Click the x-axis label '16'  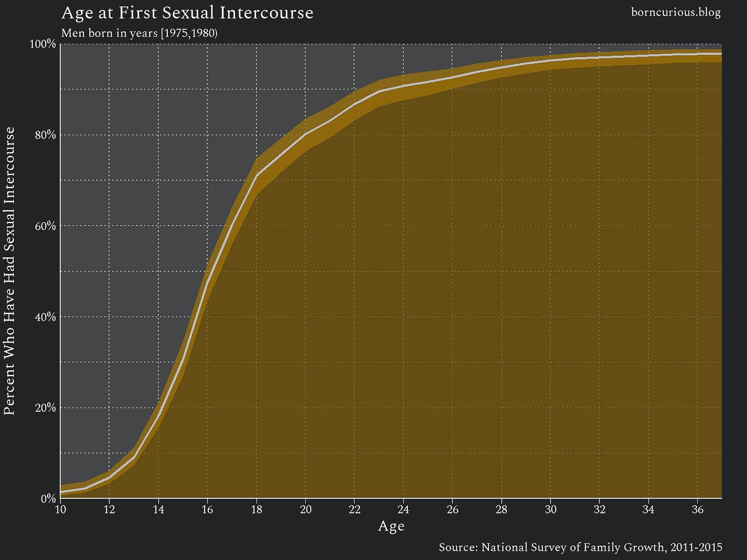(x=207, y=509)
